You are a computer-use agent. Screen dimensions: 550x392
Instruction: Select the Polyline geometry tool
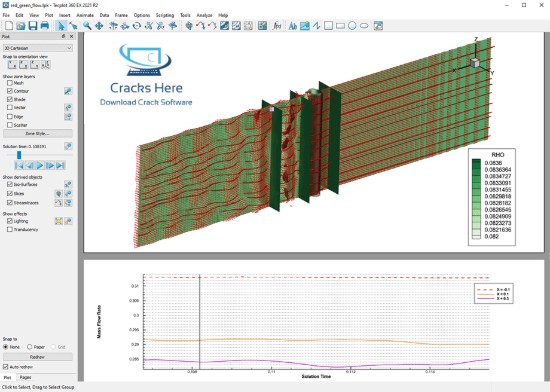click(x=316, y=26)
